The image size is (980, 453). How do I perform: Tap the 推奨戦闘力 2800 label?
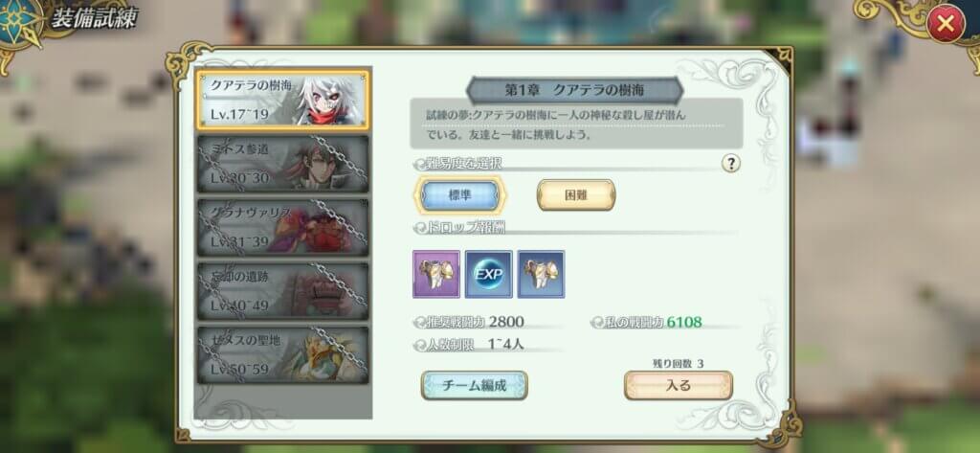click(475, 322)
